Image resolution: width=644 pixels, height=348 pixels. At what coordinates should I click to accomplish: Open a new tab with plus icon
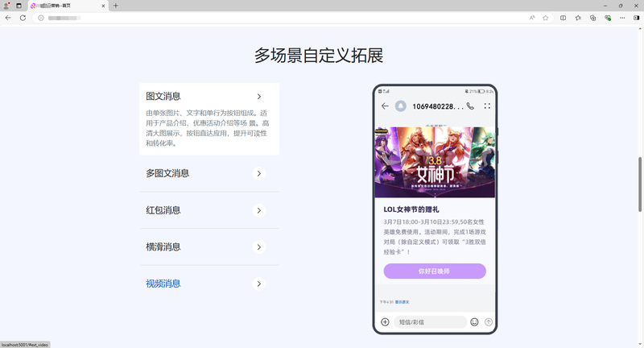tap(116, 6)
